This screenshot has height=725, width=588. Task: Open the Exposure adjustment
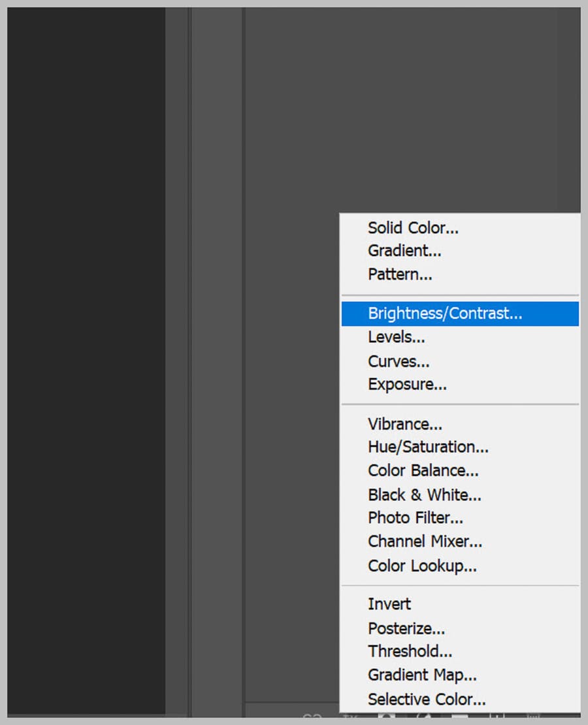coord(407,384)
